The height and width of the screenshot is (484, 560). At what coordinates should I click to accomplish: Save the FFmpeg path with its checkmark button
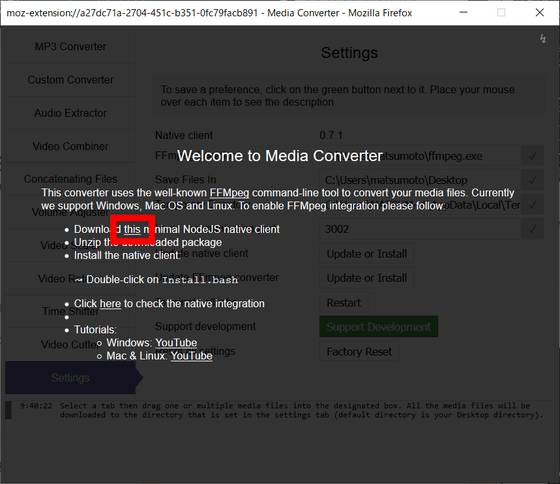(x=532, y=156)
